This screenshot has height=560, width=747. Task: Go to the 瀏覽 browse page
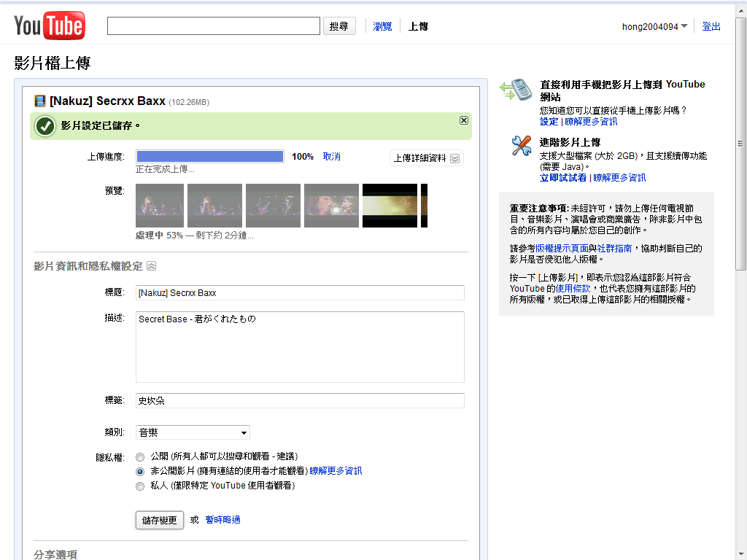click(x=382, y=26)
